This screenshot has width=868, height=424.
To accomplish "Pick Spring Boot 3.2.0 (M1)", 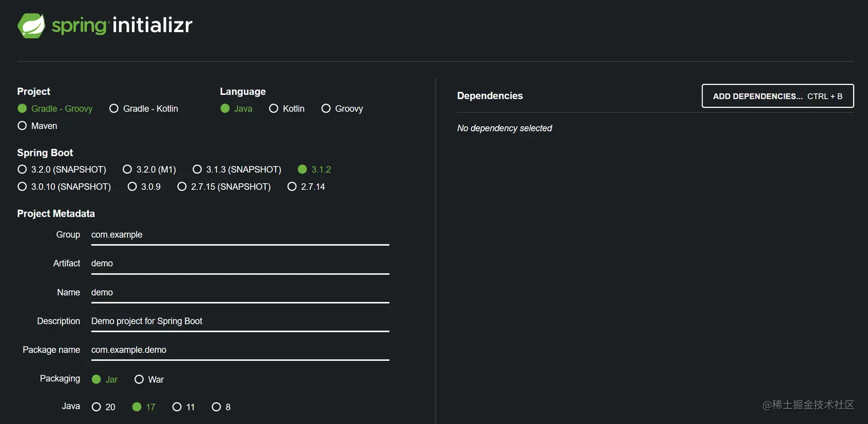I will (149, 169).
